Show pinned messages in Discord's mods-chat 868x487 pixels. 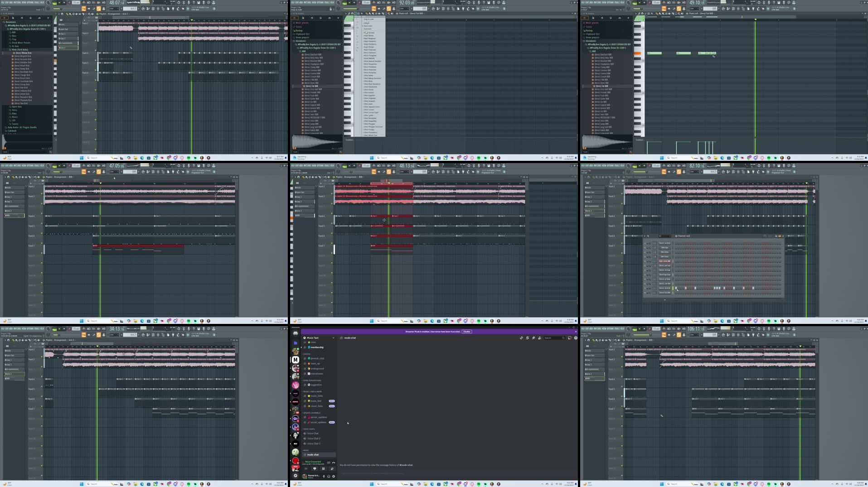click(533, 338)
